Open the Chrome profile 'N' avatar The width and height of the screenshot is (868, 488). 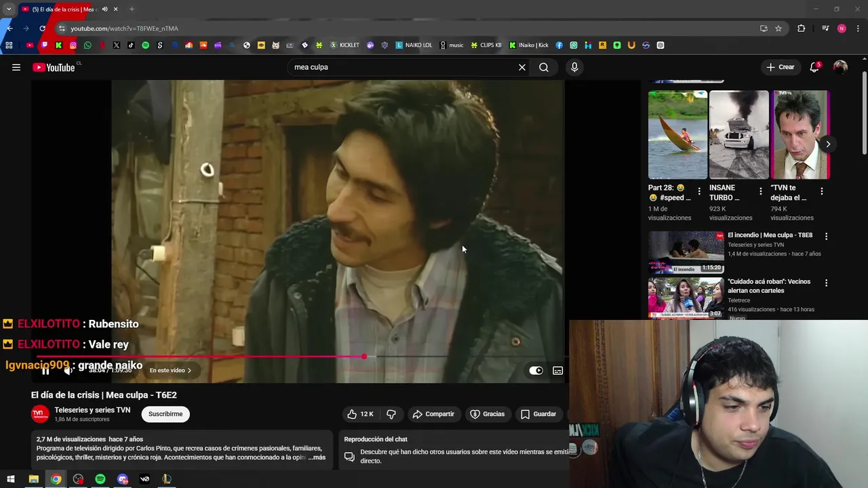842,28
